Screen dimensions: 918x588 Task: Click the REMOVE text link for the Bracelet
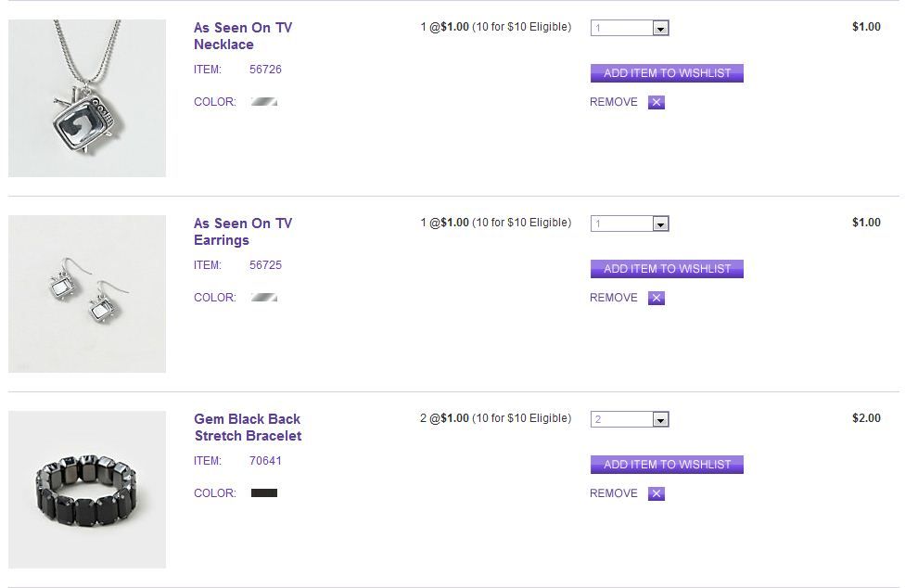[x=613, y=493]
